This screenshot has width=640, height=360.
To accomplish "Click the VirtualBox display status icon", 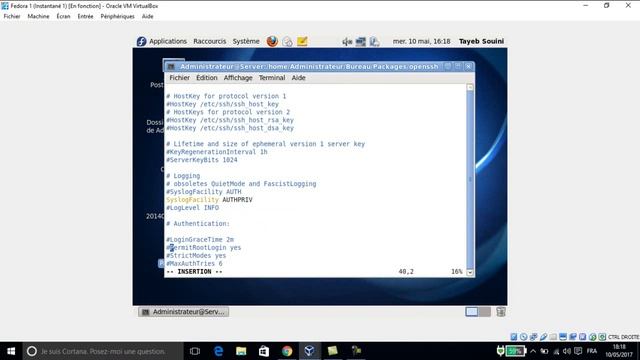I will tap(563, 337).
